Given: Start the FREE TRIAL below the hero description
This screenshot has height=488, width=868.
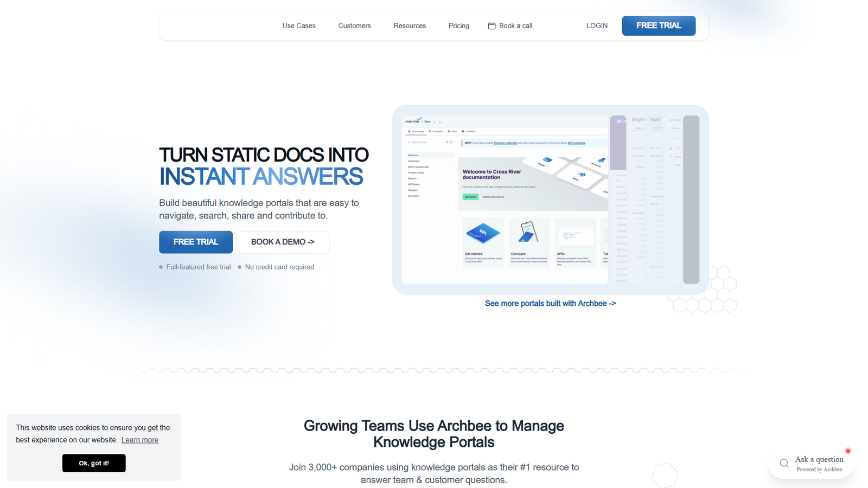Looking at the screenshot, I should [196, 242].
